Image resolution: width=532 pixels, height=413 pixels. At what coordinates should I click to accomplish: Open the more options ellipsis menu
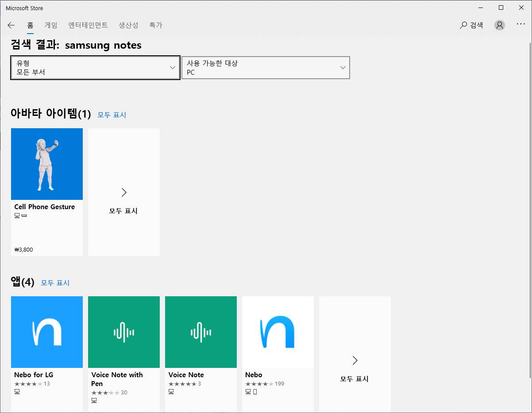521,24
